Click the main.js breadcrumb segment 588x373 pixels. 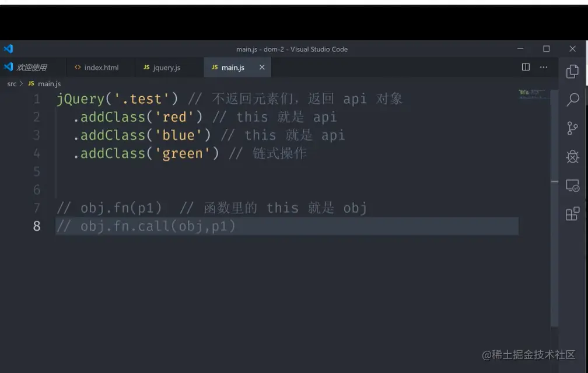(x=49, y=84)
